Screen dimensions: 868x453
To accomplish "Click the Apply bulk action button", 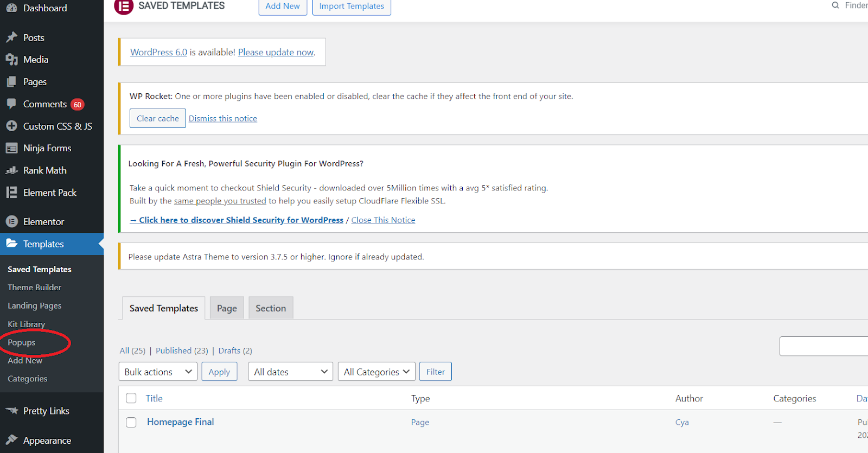I will 219,372.
